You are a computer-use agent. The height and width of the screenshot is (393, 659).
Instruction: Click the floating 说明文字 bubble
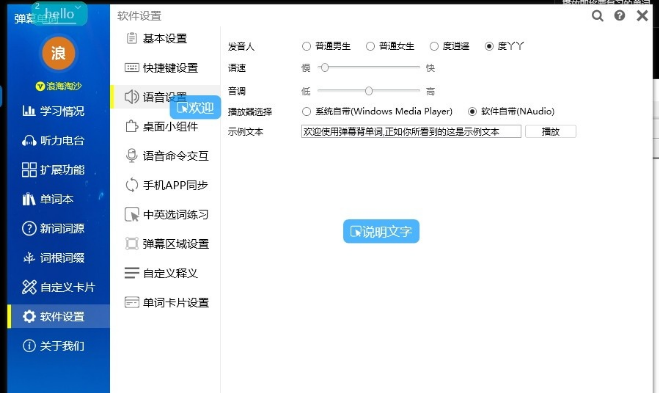381,231
